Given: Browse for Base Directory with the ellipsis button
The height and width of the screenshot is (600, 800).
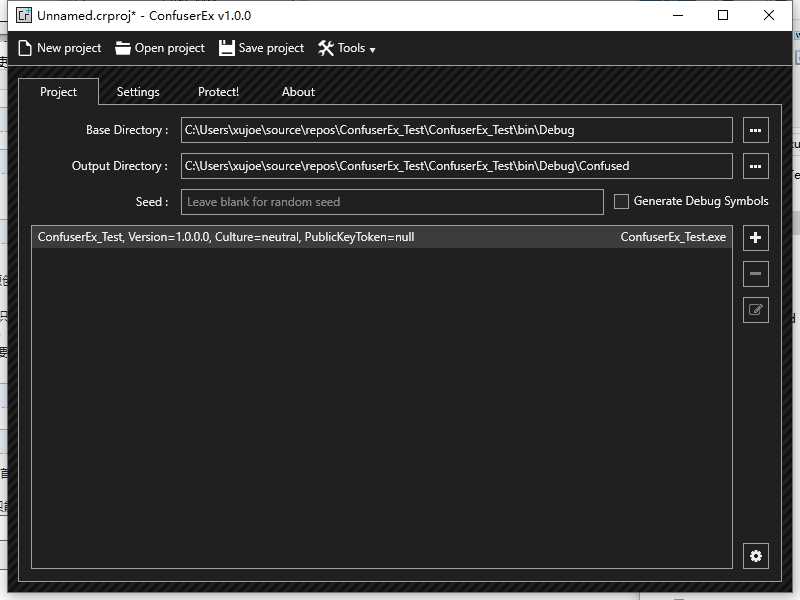Looking at the screenshot, I should click(756, 130).
